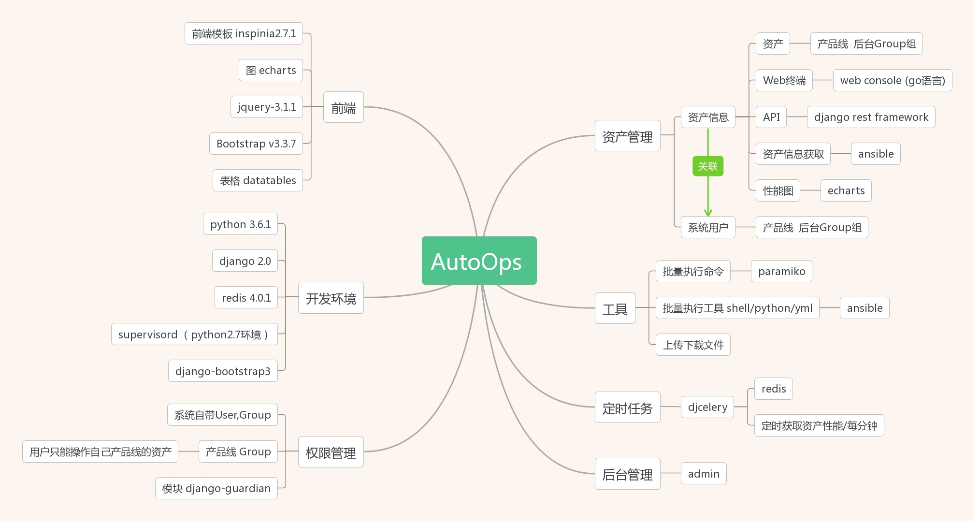Select the 用户只能操作自己产品线的资产 node
Screen dimensions: 980x524
click(x=100, y=451)
